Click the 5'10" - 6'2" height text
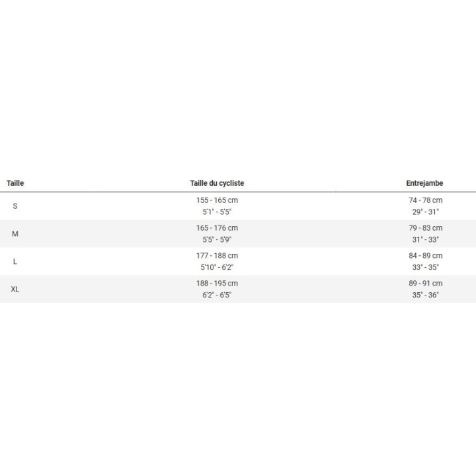 [x=217, y=267]
